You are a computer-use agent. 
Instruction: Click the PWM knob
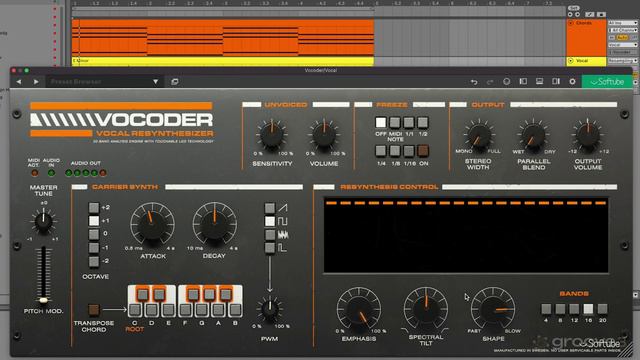click(x=269, y=309)
